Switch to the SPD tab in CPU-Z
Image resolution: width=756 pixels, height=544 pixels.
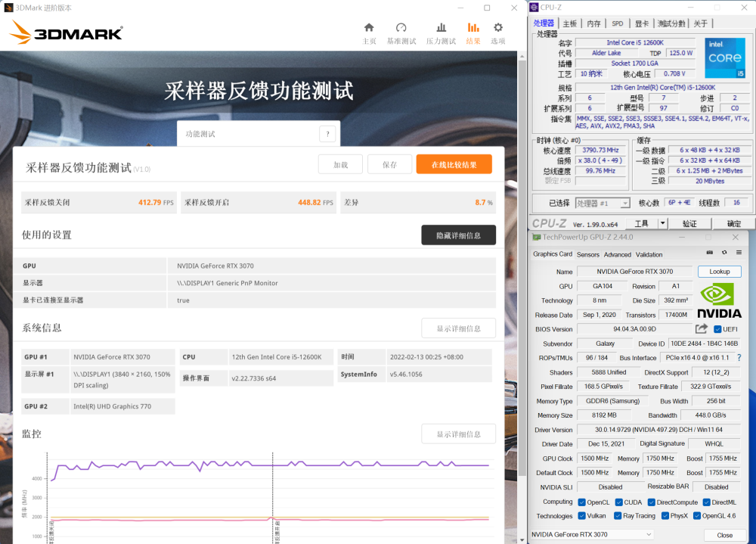617,23
